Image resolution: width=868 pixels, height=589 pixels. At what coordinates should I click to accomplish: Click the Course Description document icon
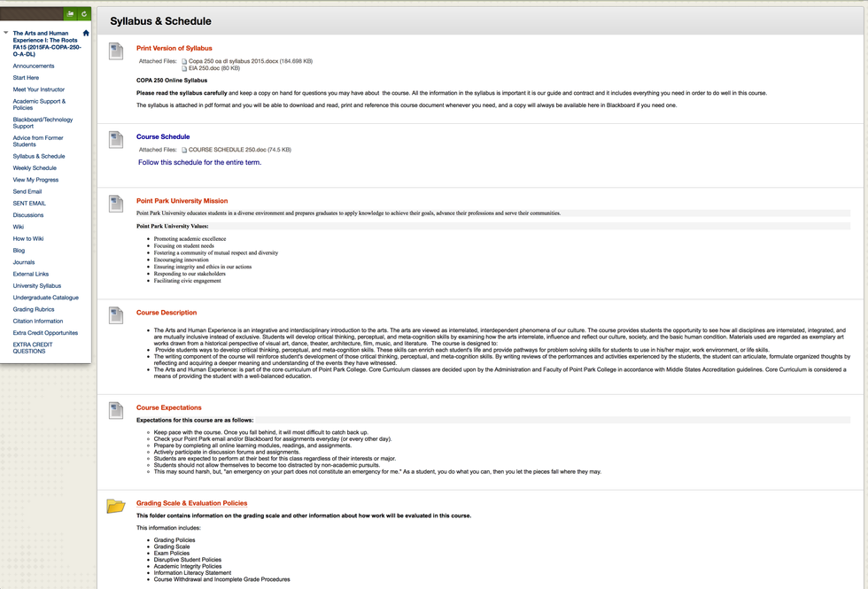pos(116,315)
